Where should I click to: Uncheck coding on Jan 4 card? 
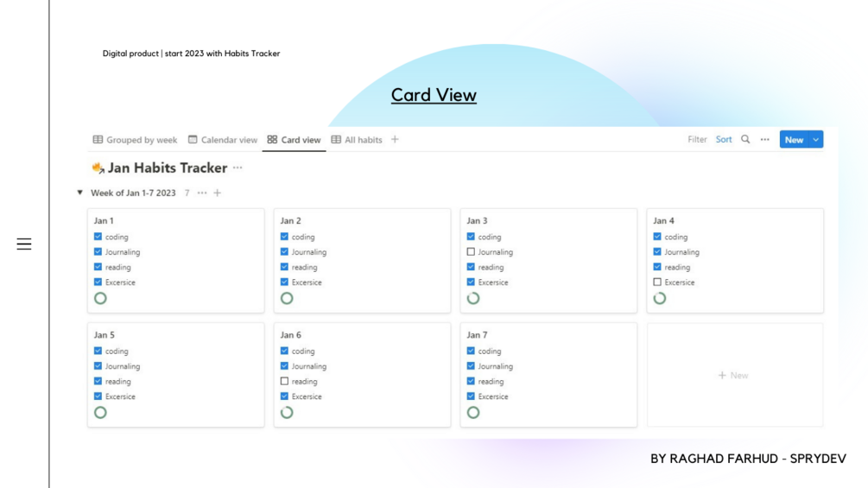click(x=657, y=237)
